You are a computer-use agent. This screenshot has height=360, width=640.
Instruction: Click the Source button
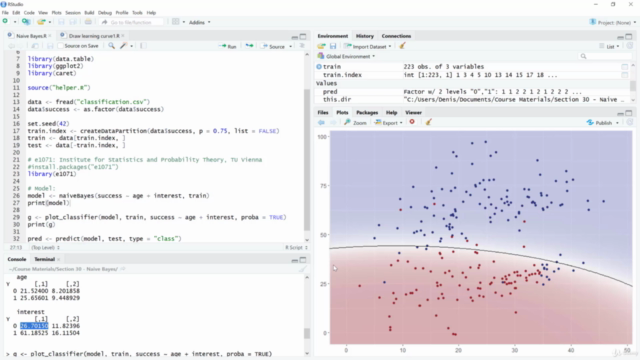(x=273, y=47)
